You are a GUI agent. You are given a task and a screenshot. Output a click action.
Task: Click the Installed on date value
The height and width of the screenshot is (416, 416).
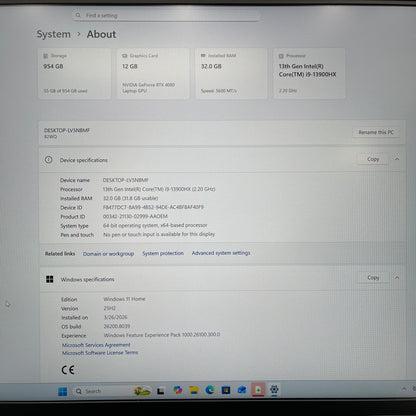115,317
